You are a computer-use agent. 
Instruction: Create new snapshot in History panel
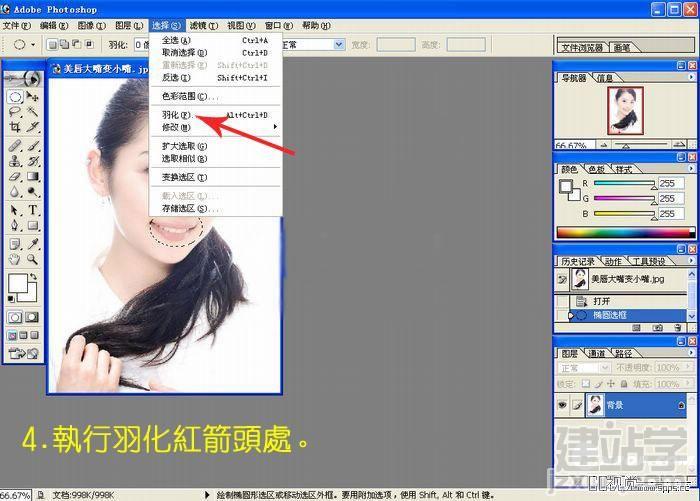click(657, 328)
